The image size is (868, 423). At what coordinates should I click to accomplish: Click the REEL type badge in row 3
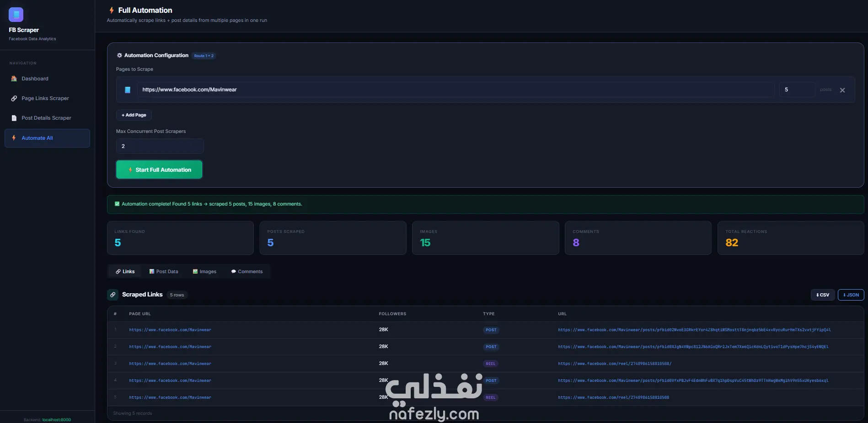click(x=491, y=364)
